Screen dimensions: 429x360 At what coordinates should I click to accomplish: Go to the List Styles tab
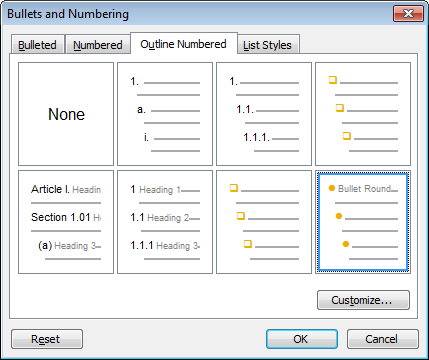tap(268, 44)
